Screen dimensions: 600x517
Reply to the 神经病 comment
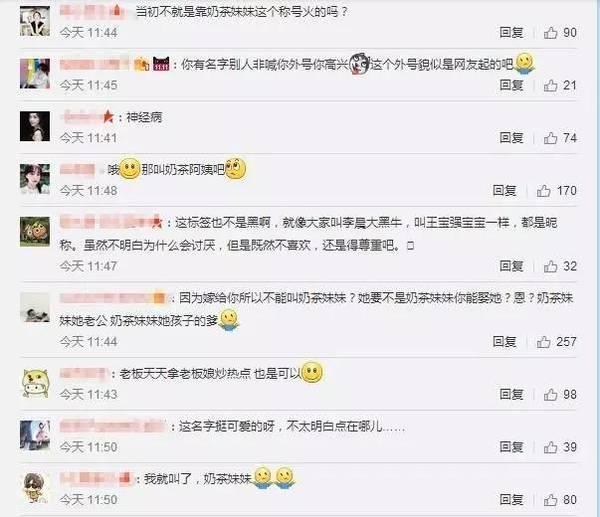(512, 138)
